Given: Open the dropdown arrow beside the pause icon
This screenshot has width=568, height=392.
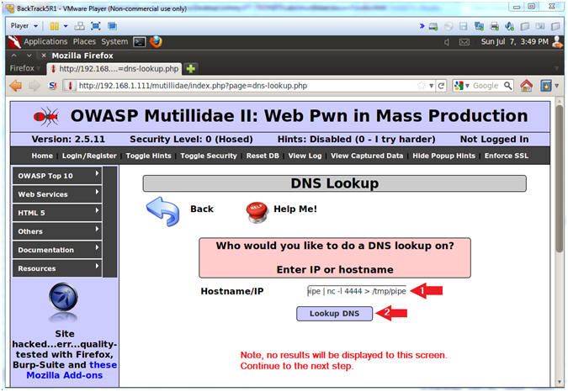Looking at the screenshot, I should coord(66,26).
